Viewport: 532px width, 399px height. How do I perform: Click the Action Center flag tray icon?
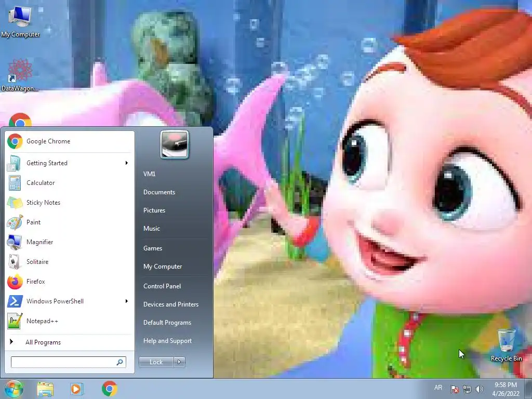454,389
